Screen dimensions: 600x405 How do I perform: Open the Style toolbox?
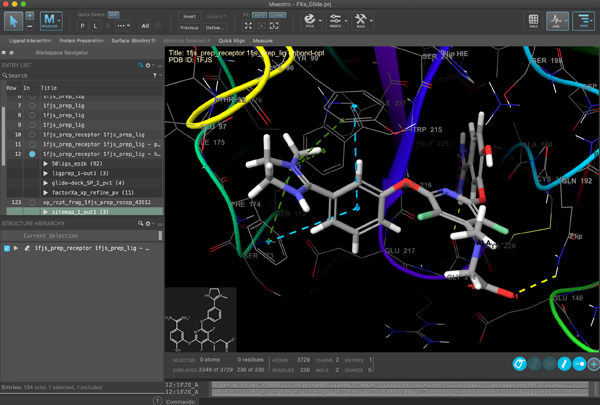310,20
